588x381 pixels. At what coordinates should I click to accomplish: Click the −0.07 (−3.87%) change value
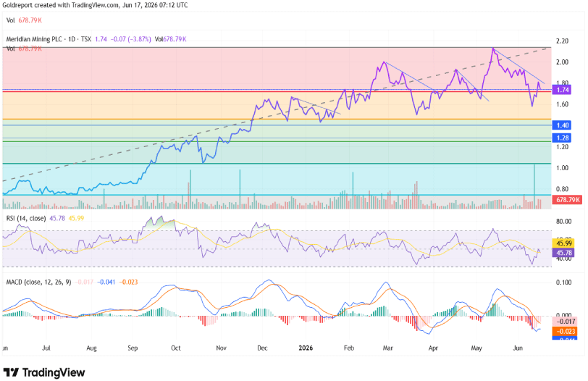coord(130,39)
